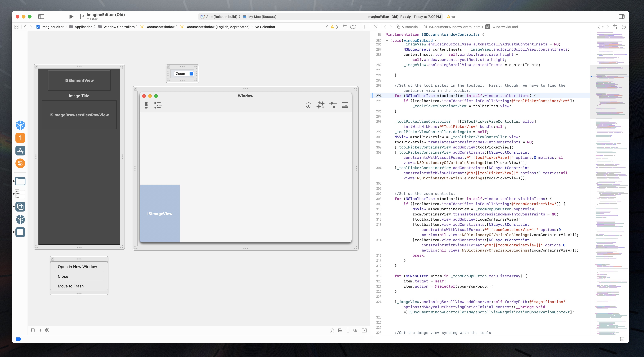Click Window Controllers breadcrumb
This screenshot has width=644, height=357.
pyautogui.click(x=119, y=27)
